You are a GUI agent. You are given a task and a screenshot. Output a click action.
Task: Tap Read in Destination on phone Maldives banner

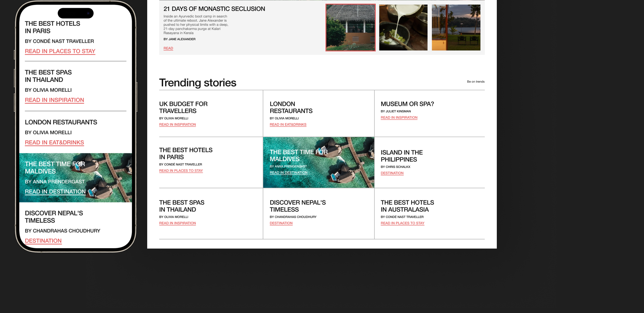coord(55,192)
